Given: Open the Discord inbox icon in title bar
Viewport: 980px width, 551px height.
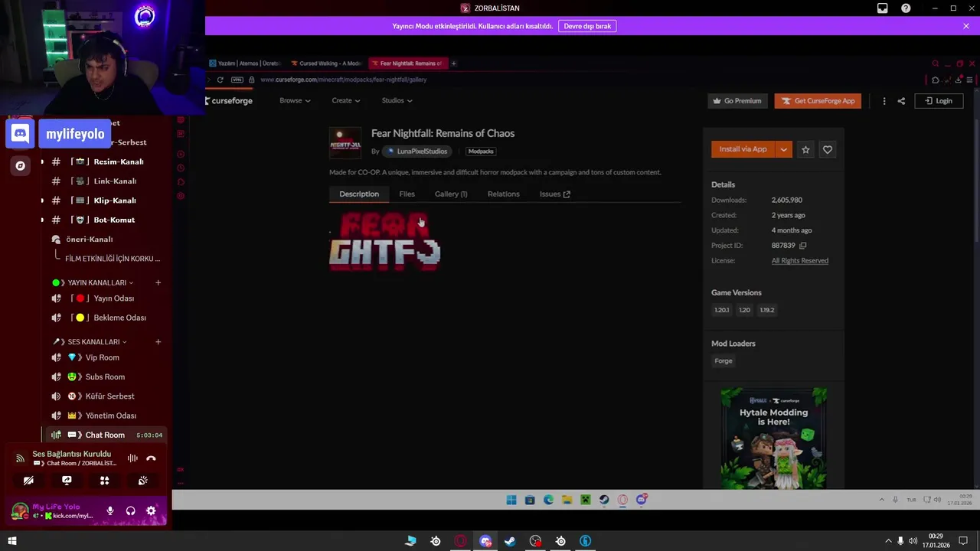Looking at the screenshot, I should coord(883,8).
